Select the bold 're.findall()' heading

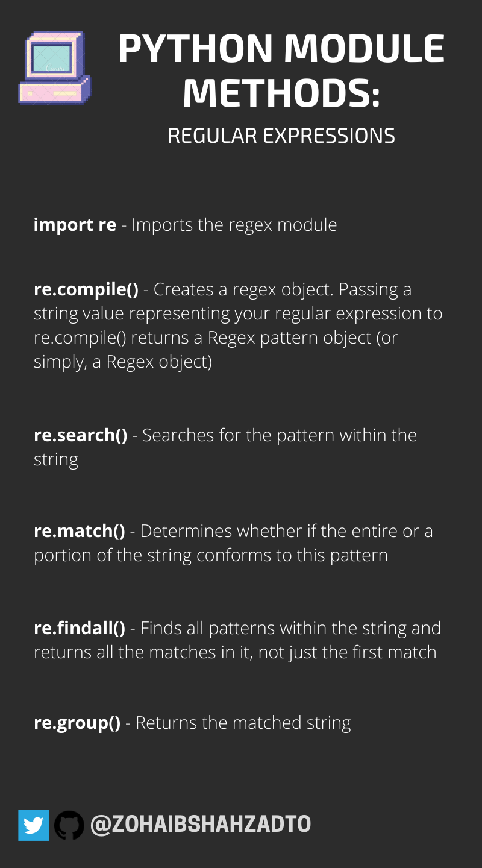point(80,628)
